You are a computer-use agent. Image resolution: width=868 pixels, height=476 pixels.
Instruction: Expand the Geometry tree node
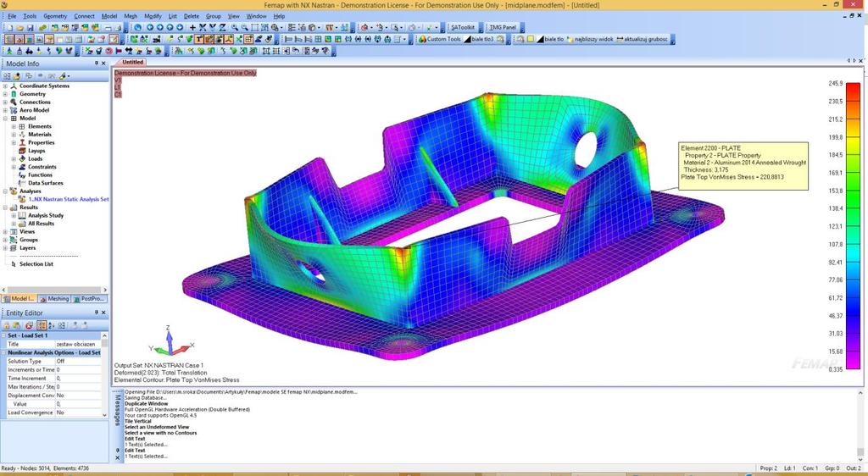6,94
